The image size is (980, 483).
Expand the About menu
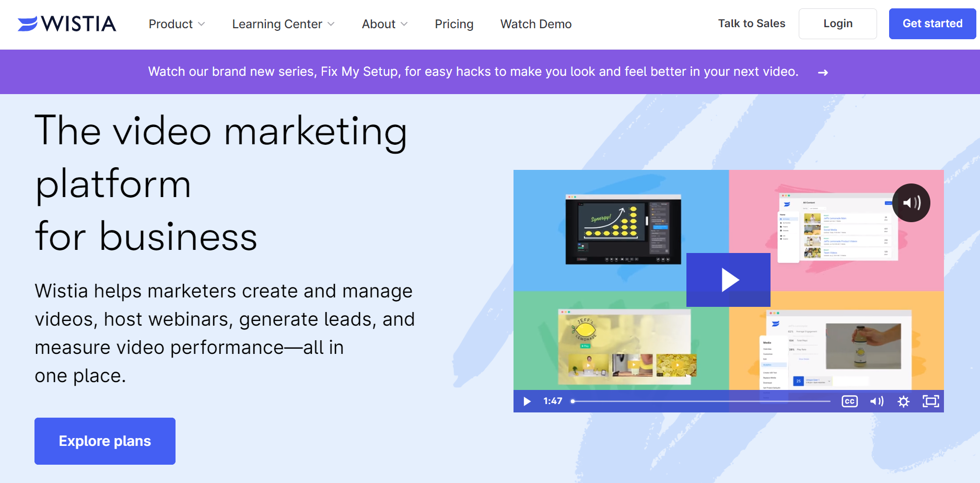(384, 24)
